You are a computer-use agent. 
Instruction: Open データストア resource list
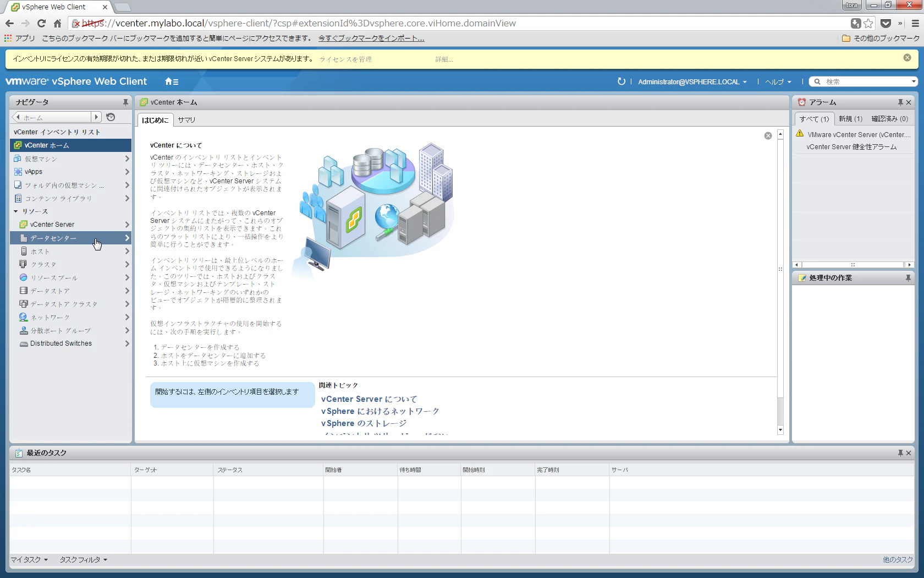click(70, 291)
